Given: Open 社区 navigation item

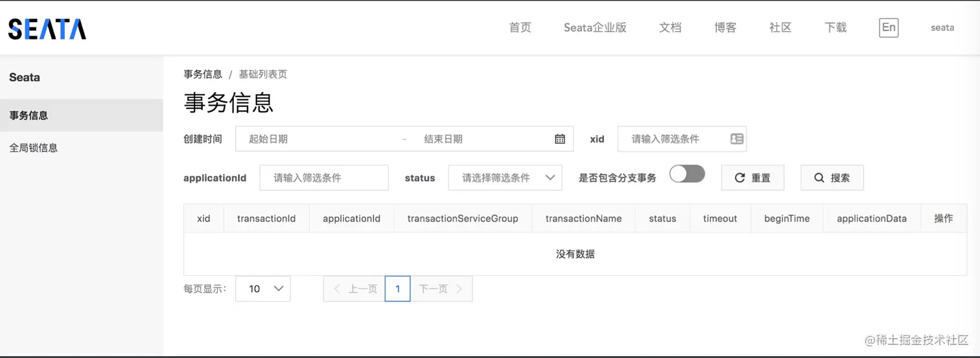Looking at the screenshot, I should 780,27.
